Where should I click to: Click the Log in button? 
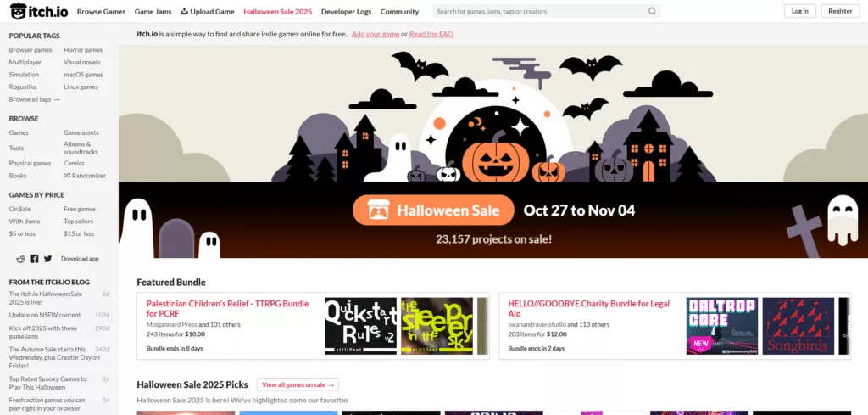[x=800, y=11]
